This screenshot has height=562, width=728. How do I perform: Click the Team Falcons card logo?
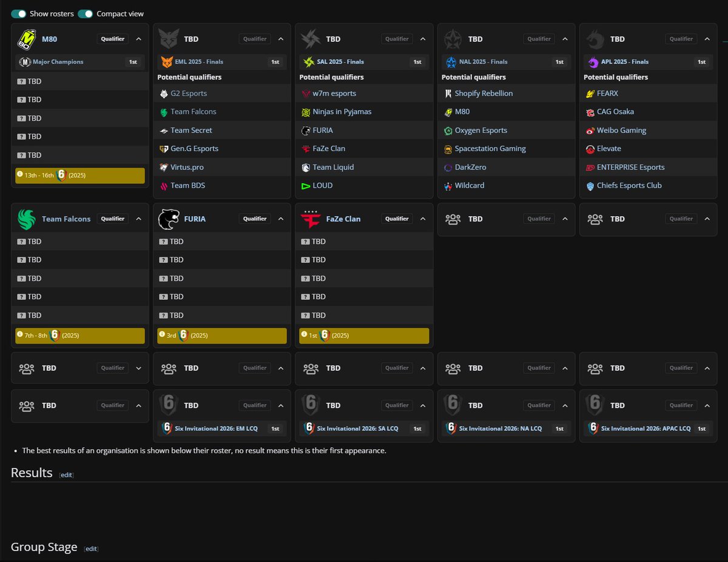coord(27,218)
